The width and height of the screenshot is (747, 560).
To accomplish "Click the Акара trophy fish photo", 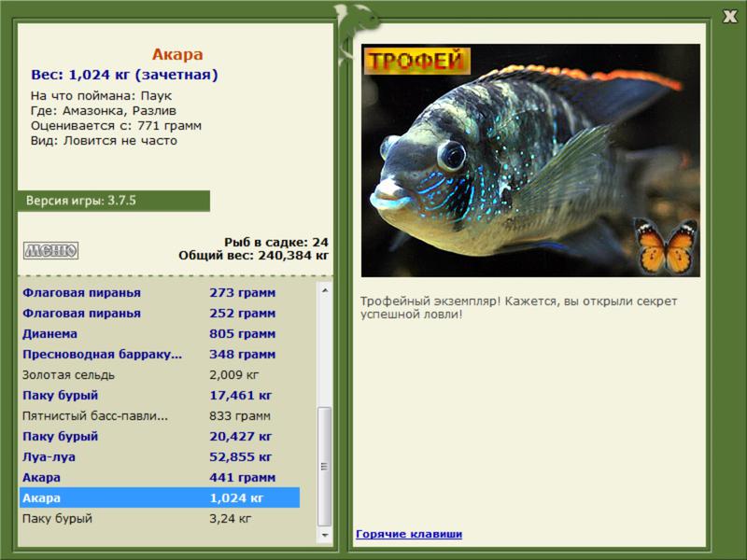I will click(530, 161).
